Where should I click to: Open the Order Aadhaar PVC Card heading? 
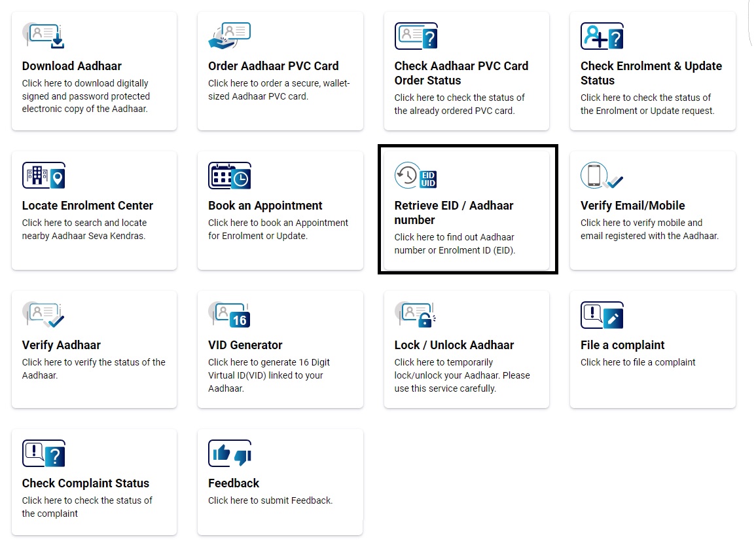[x=274, y=66]
